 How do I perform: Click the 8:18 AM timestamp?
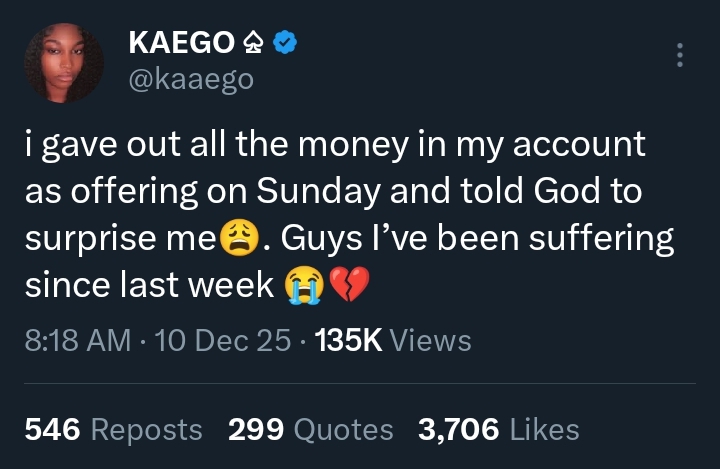coord(77,341)
